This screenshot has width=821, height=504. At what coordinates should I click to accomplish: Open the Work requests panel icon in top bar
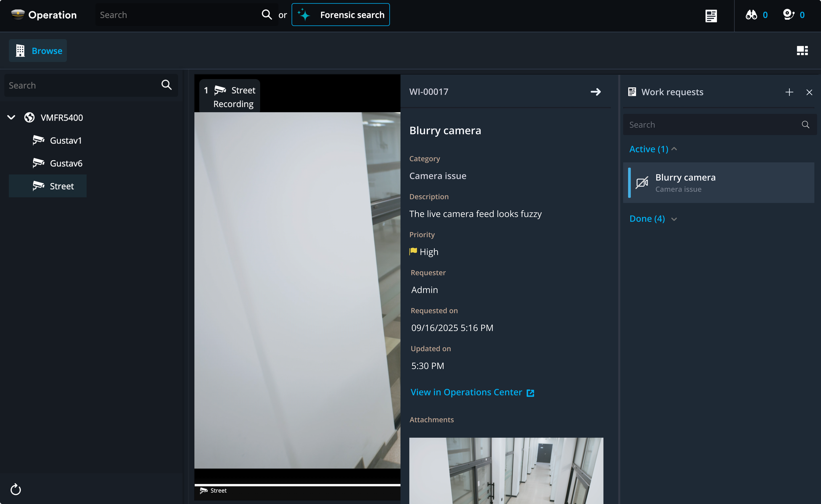pos(711,16)
